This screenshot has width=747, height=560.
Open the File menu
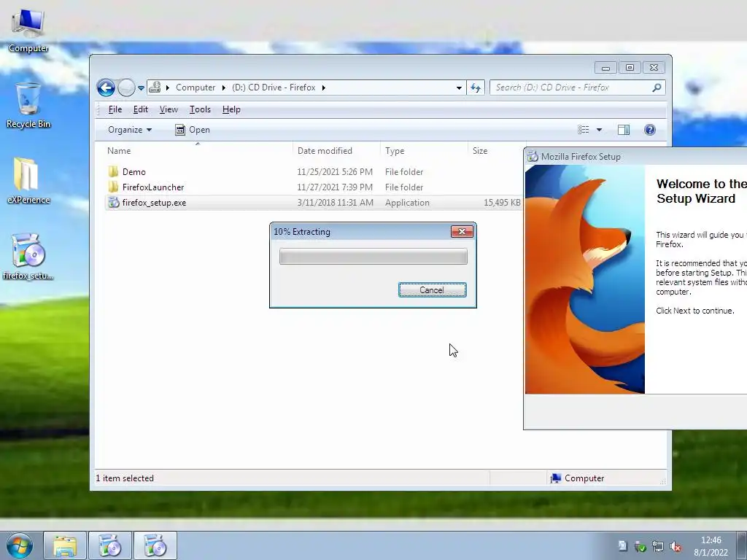(115, 109)
